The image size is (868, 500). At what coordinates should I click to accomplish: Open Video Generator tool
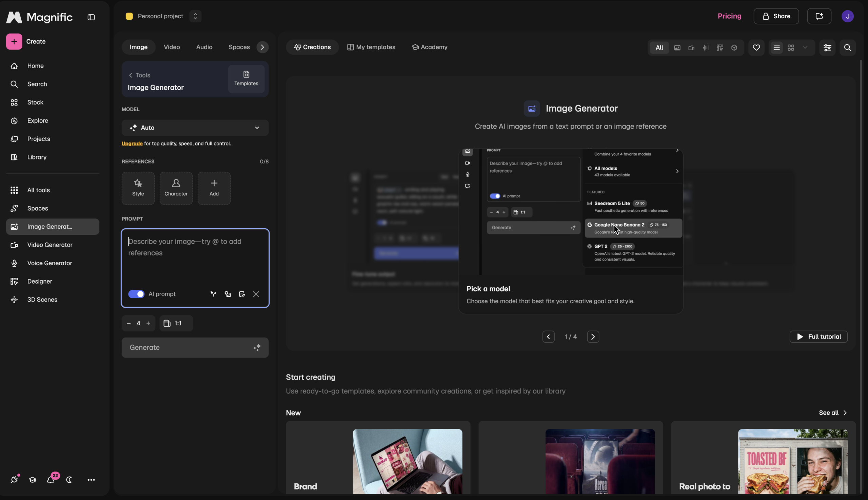(53, 245)
